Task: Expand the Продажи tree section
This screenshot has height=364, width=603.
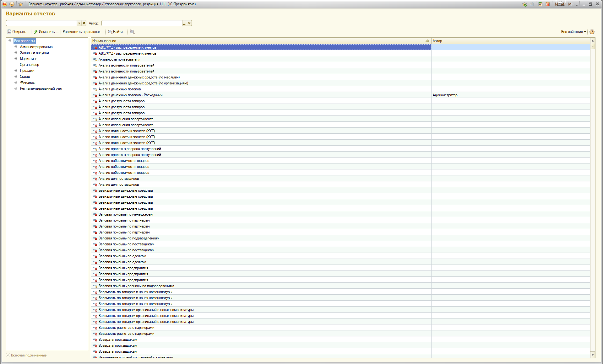Action: (x=16, y=71)
